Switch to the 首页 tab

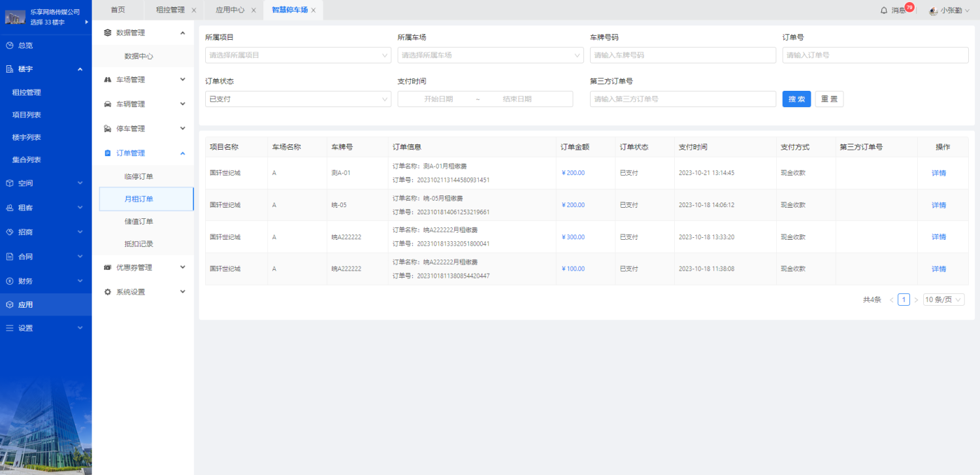(118, 10)
